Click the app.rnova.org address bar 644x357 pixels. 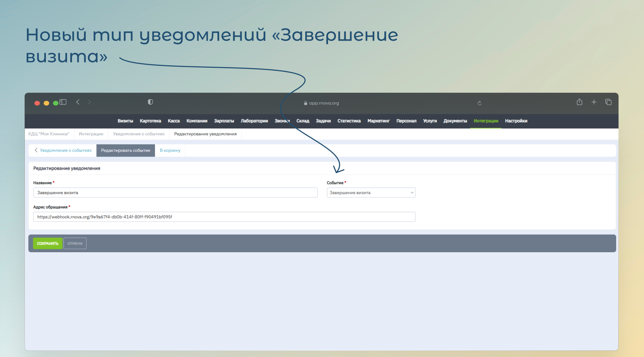321,103
